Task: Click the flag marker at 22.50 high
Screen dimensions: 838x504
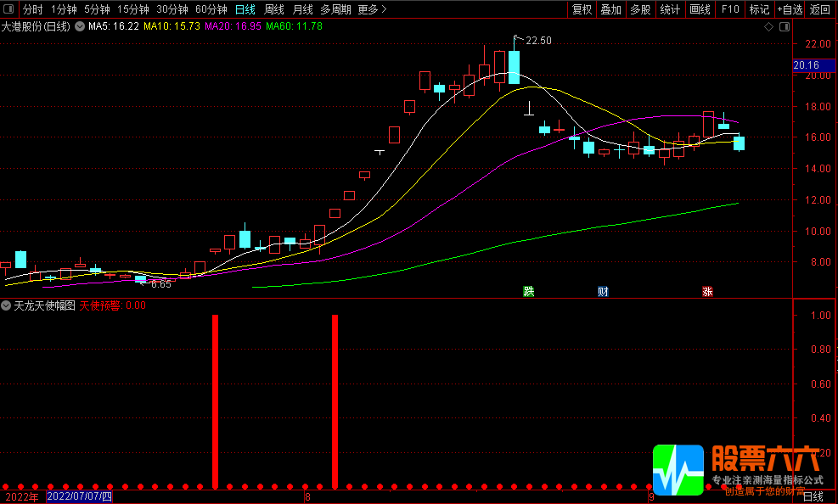Action: coord(517,38)
